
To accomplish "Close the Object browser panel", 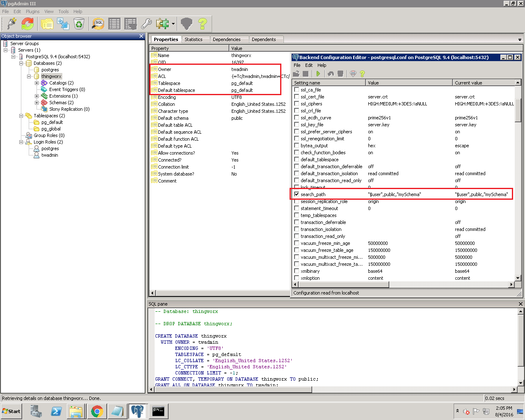I will click(142, 36).
